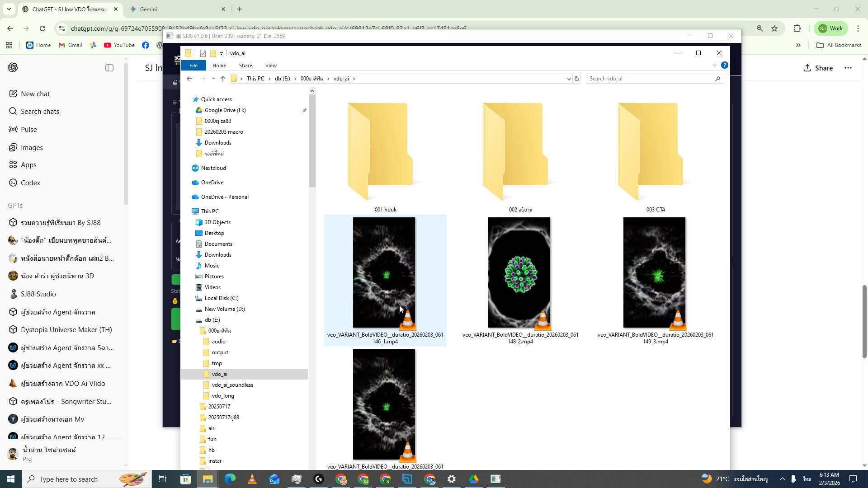Open Codex in the ChatGPT sidebar
Viewport: 868px width, 488px height.
click(x=31, y=183)
